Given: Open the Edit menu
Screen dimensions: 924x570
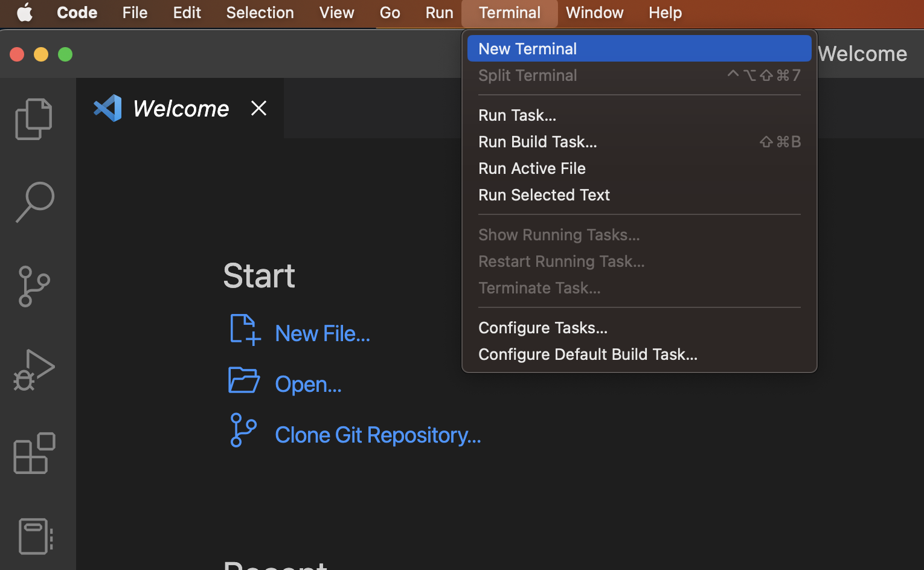Looking at the screenshot, I should coord(187,12).
